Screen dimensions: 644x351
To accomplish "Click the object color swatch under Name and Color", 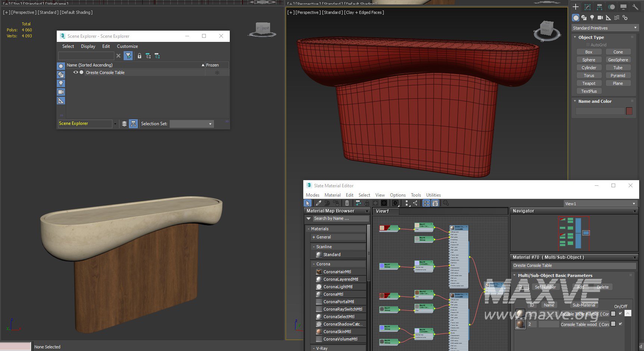I will click(x=629, y=111).
